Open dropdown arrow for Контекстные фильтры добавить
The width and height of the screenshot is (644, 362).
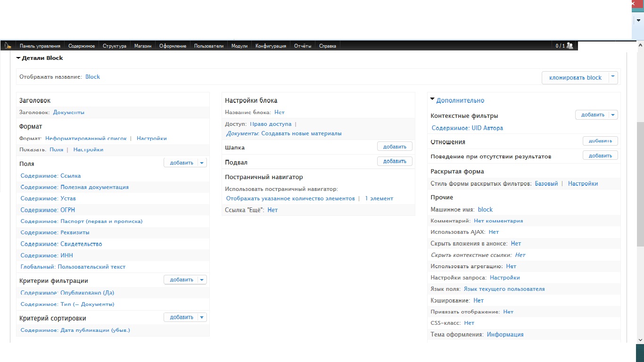(613, 115)
